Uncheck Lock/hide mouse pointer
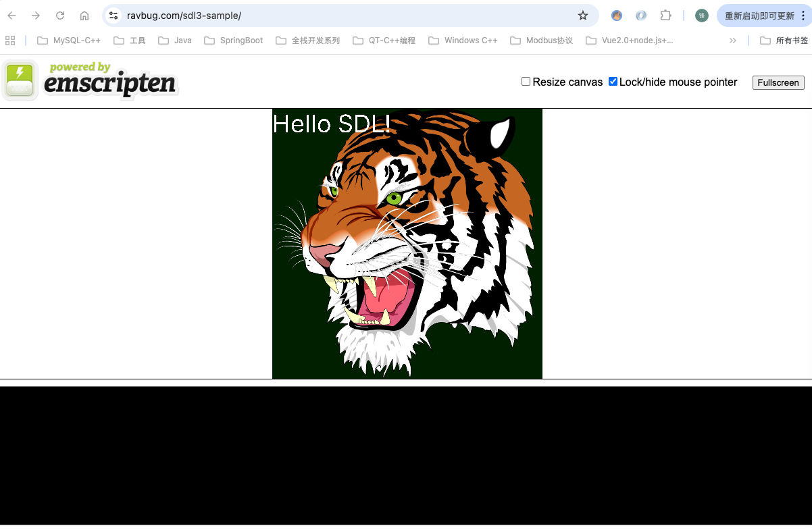The image size is (812, 532). coord(613,82)
